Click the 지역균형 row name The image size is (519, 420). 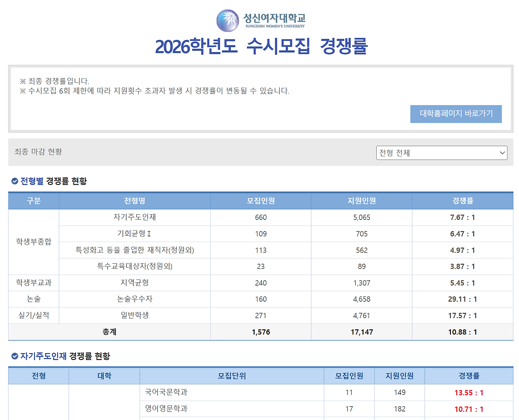[x=135, y=283]
